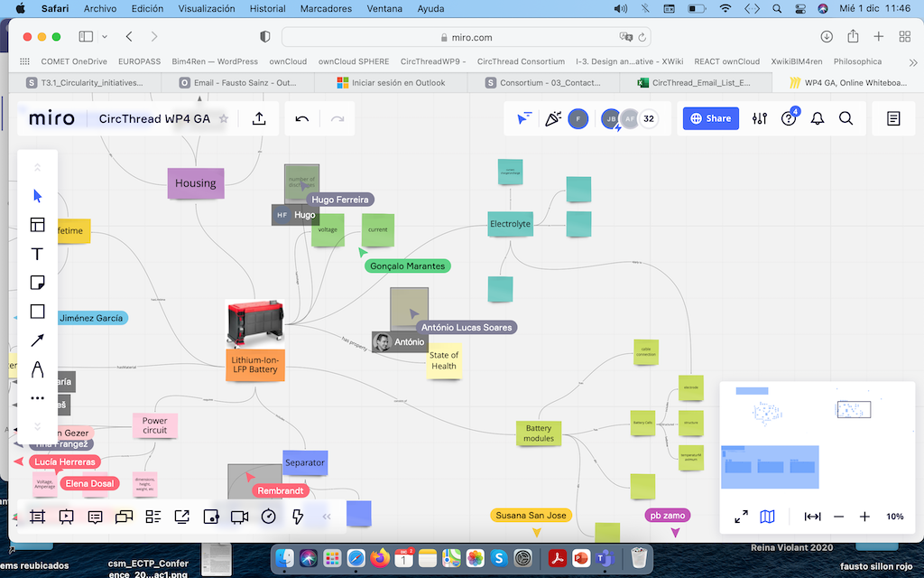Fit board to screen width icon

coord(813,517)
